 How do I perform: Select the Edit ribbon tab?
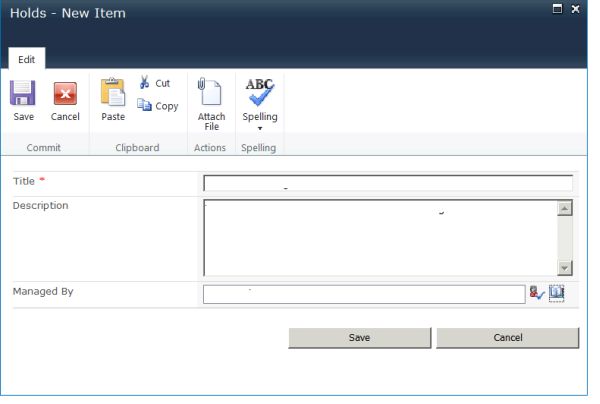click(x=27, y=59)
